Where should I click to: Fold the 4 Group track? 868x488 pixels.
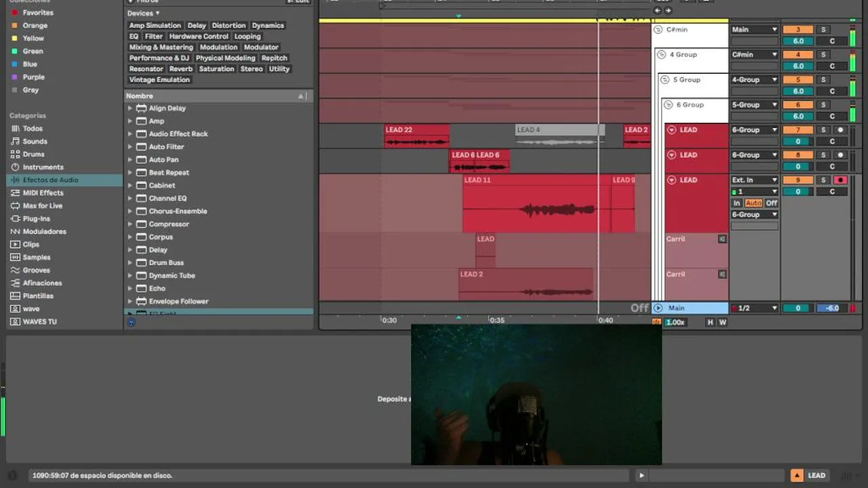661,54
